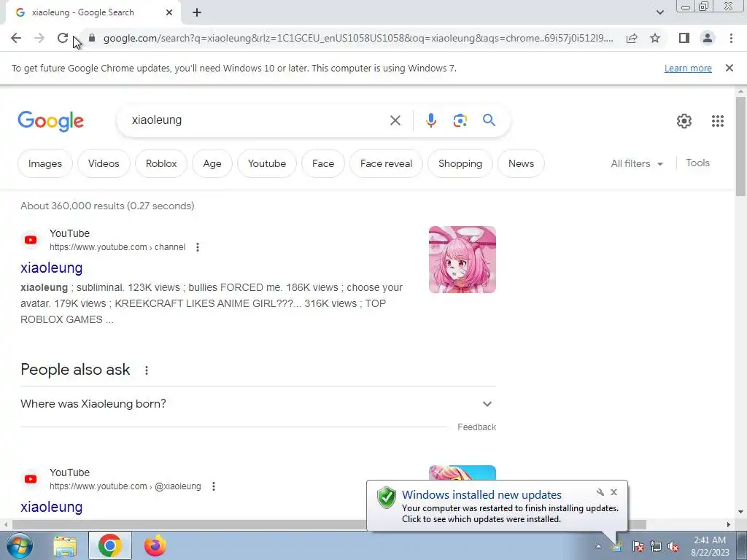Open People also ask options menu
Viewport: 747px width, 560px height.
146,370
